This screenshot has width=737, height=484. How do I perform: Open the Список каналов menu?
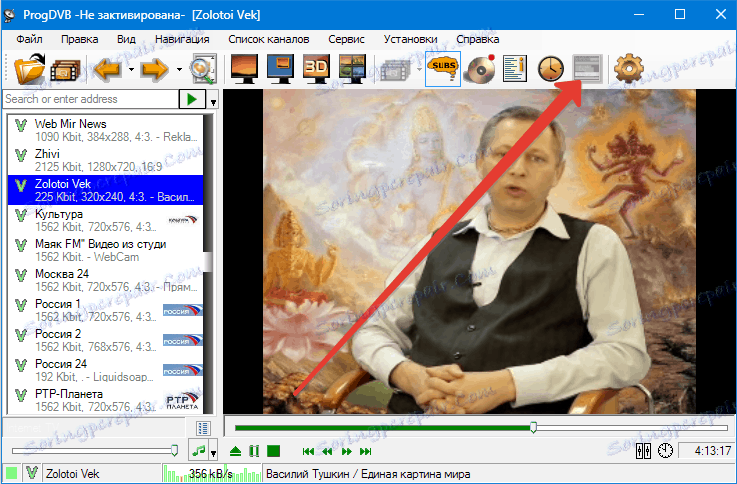(269, 39)
